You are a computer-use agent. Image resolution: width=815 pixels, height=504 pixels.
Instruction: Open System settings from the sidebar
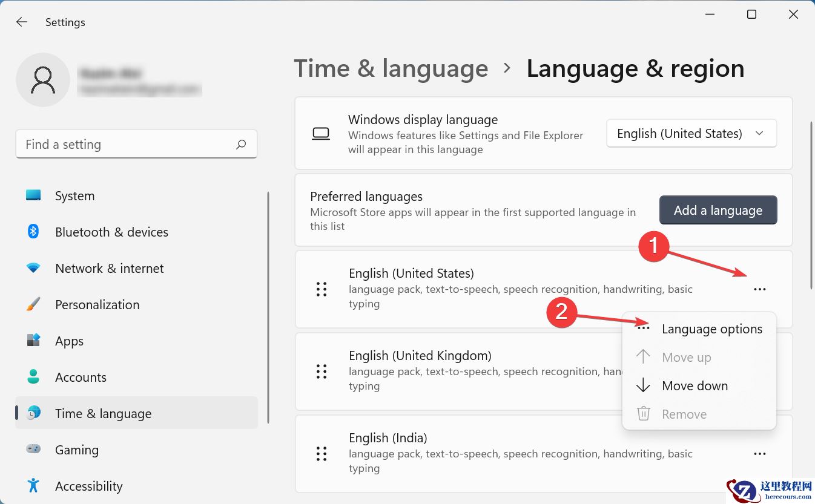(136, 196)
